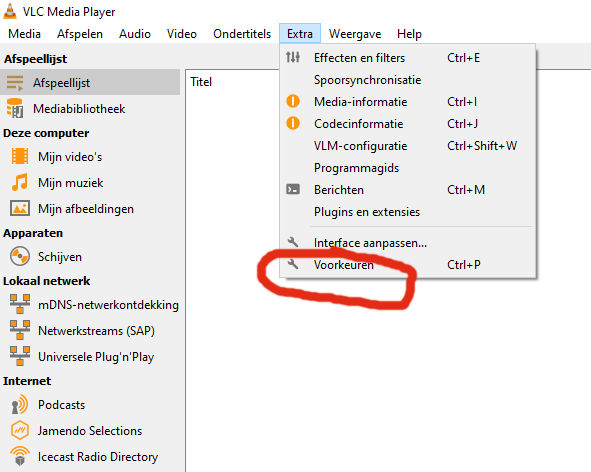The height and width of the screenshot is (472, 591).
Task: Click the Deze computer section heading
Action: (46, 133)
